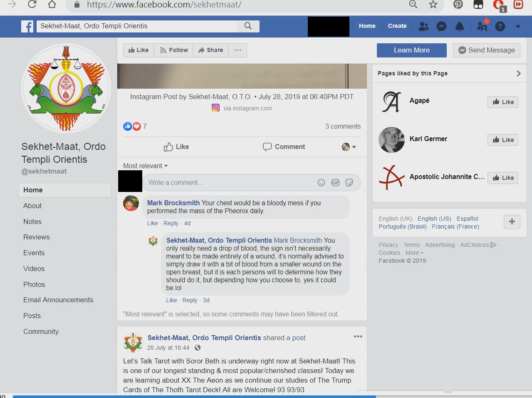Click the browser forward arrow
Image resolution: width=532 pixels, height=398 pixels.
point(12,5)
